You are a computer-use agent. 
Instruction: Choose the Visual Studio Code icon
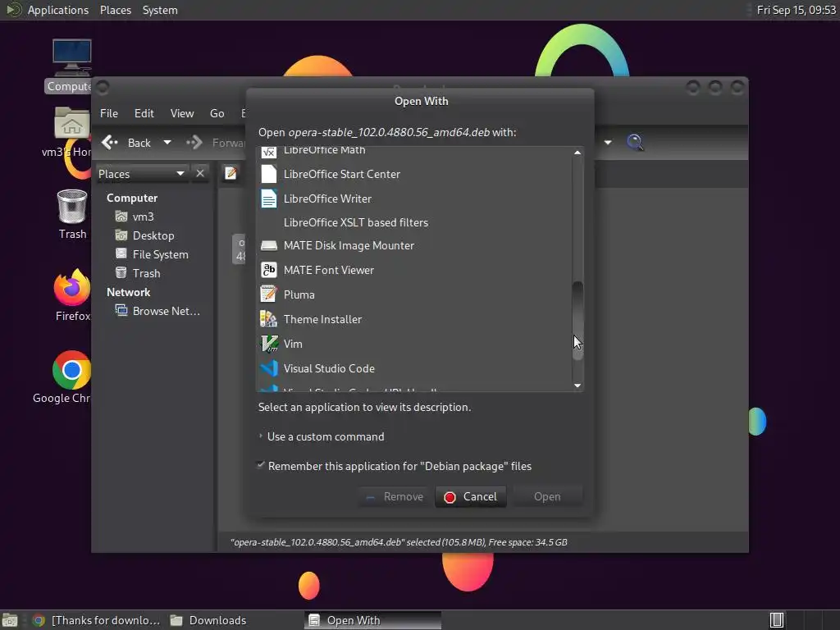(x=268, y=368)
